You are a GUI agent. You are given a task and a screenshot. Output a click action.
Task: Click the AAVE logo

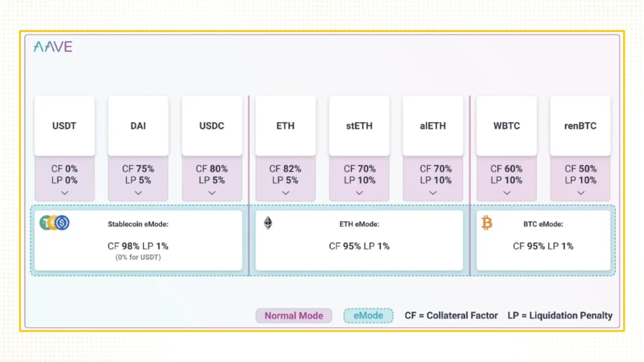coord(53,47)
